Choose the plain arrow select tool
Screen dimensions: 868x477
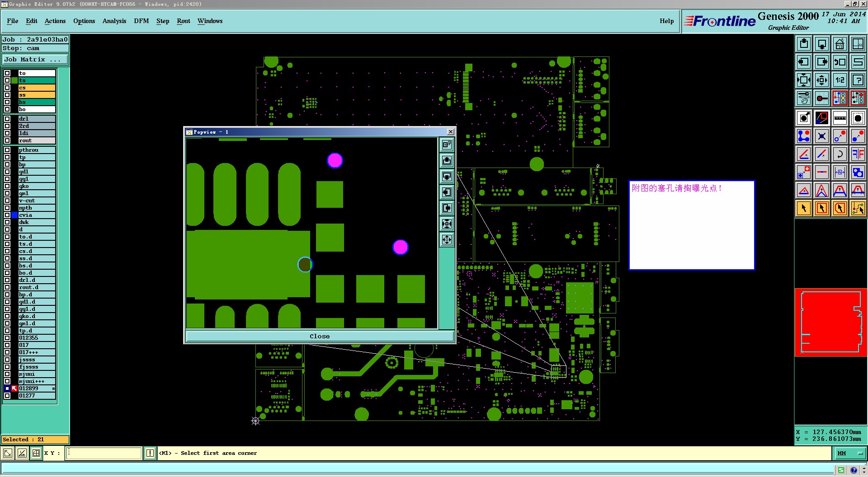tap(804, 208)
